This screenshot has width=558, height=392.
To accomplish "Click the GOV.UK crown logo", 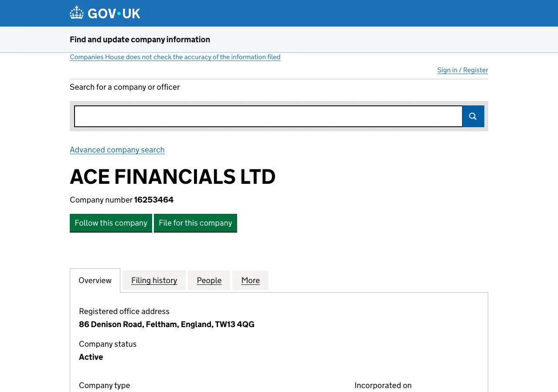I will click(76, 12).
